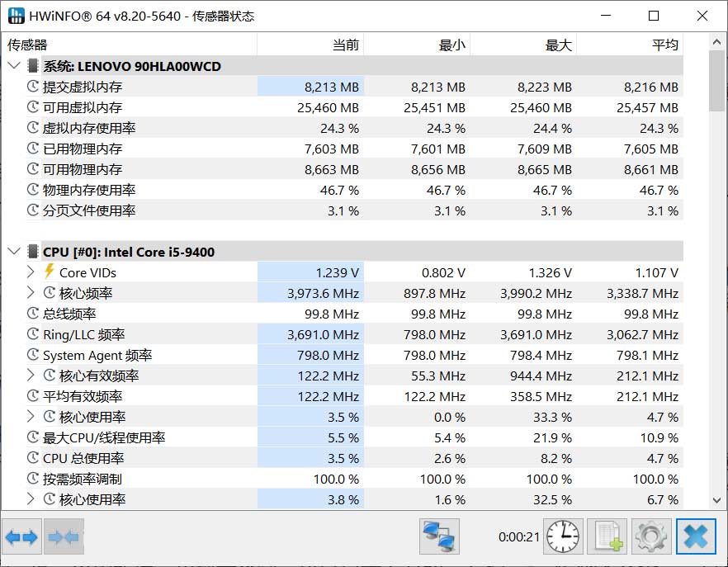Click the 最大 column header
The width and height of the screenshot is (728, 567).
(523, 45)
